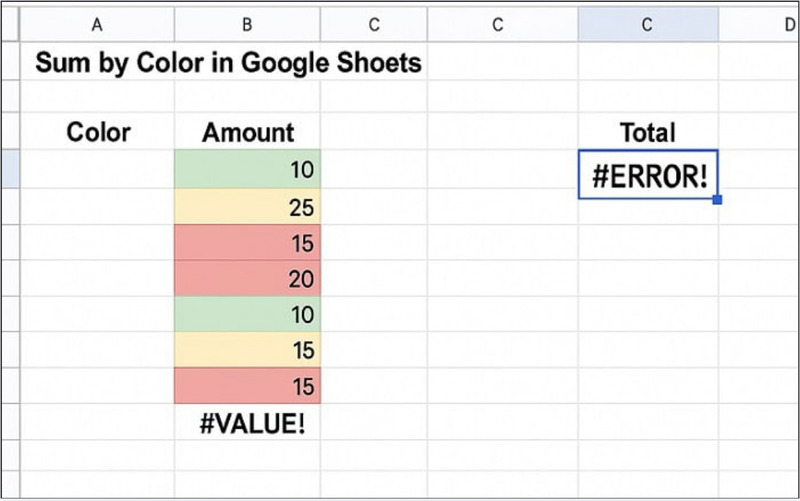Select the red 15 cell directly above 20
The image size is (800, 501).
(x=247, y=243)
